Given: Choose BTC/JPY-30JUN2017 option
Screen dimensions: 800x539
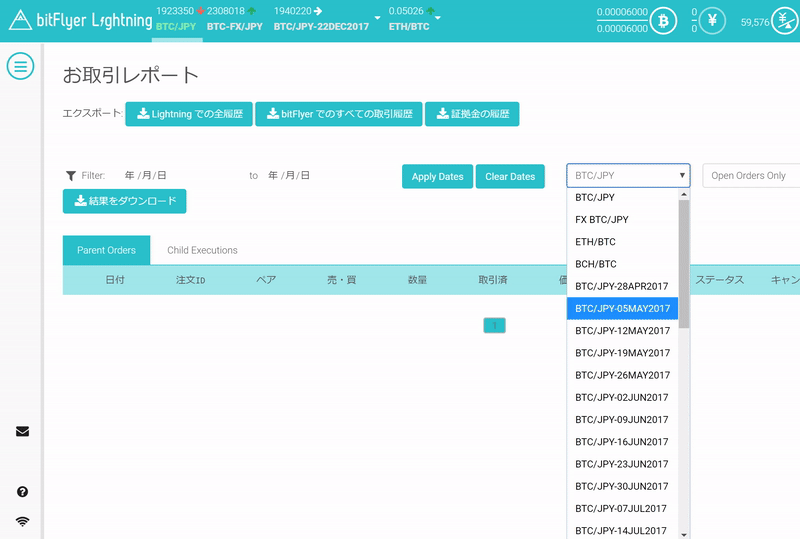Looking at the screenshot, I should pyautogui.click(x=622, y=486).
